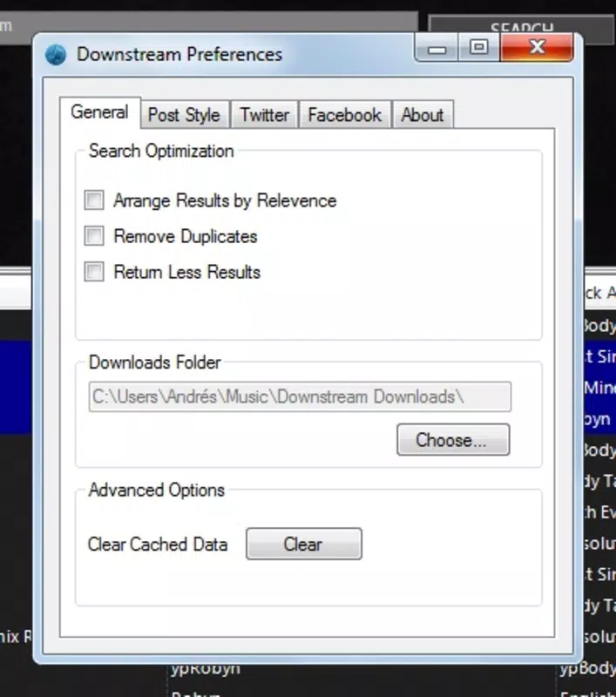Enable Arrange Results by Relevence checkbox
Image resolution: width=616 pixels, height=697 pixels.
coord(94,200)
